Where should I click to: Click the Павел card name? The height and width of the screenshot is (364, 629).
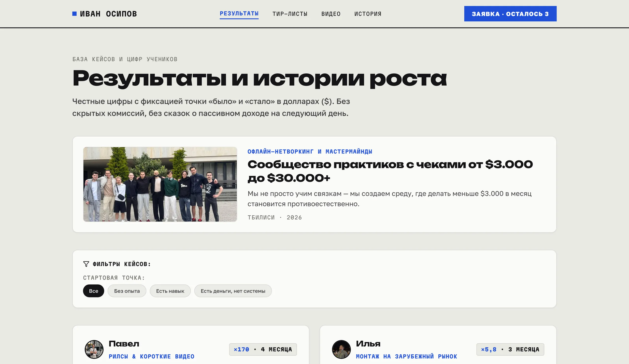(x=124, y=344)
